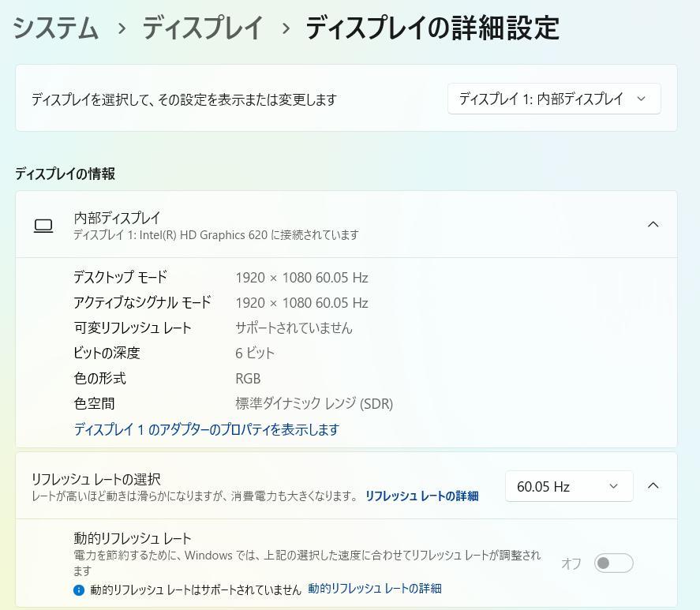
Task: Collapse the リフレッシュ レートの選択 section
Action: 653,486
